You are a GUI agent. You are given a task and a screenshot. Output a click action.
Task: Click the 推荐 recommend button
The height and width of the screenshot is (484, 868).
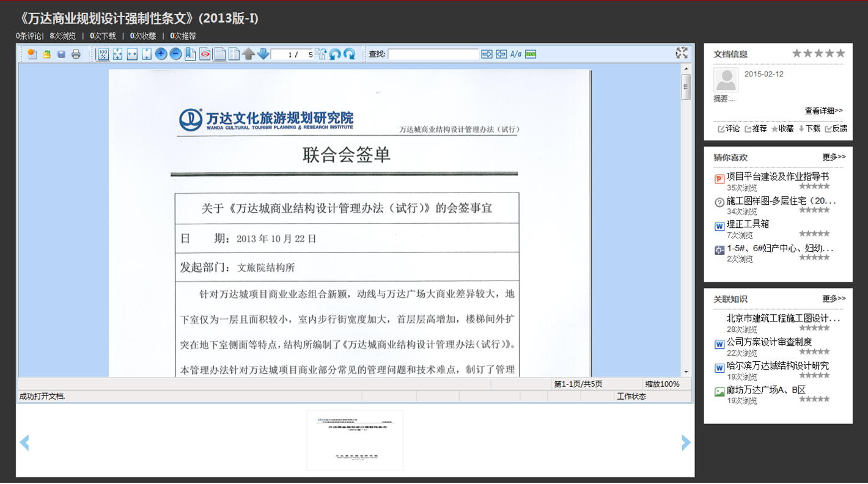point(756,128)
